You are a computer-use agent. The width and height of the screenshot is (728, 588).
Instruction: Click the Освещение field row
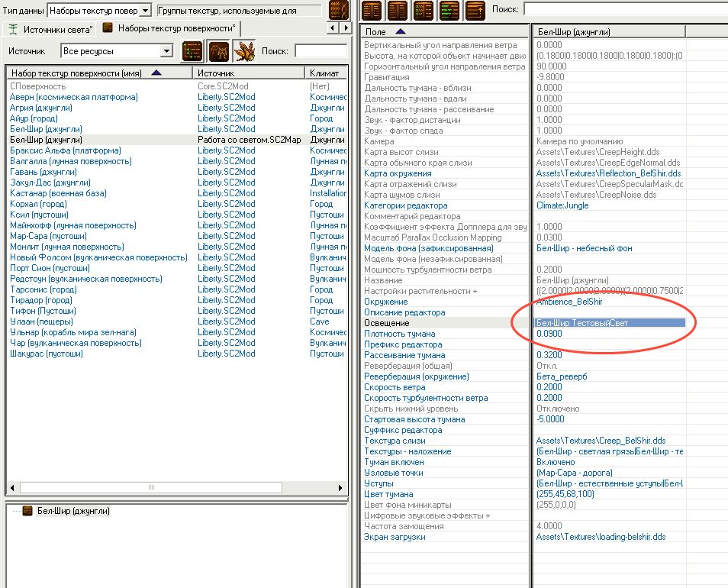[445, 323]
